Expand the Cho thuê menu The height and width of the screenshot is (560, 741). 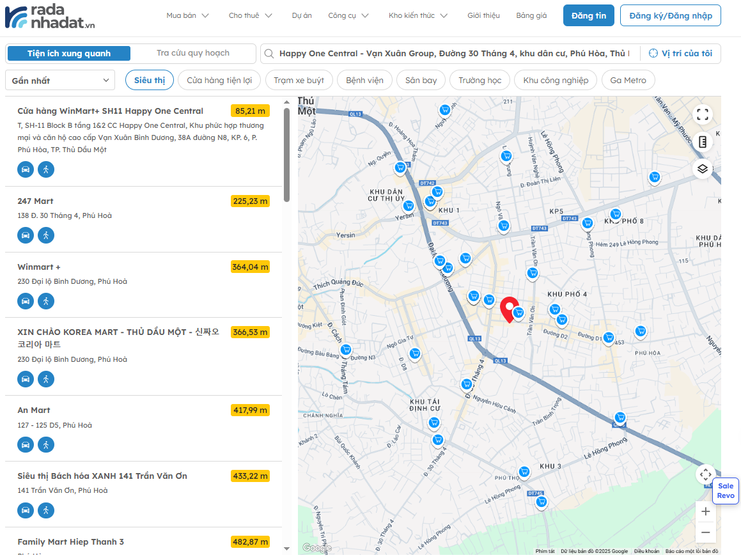250,15
